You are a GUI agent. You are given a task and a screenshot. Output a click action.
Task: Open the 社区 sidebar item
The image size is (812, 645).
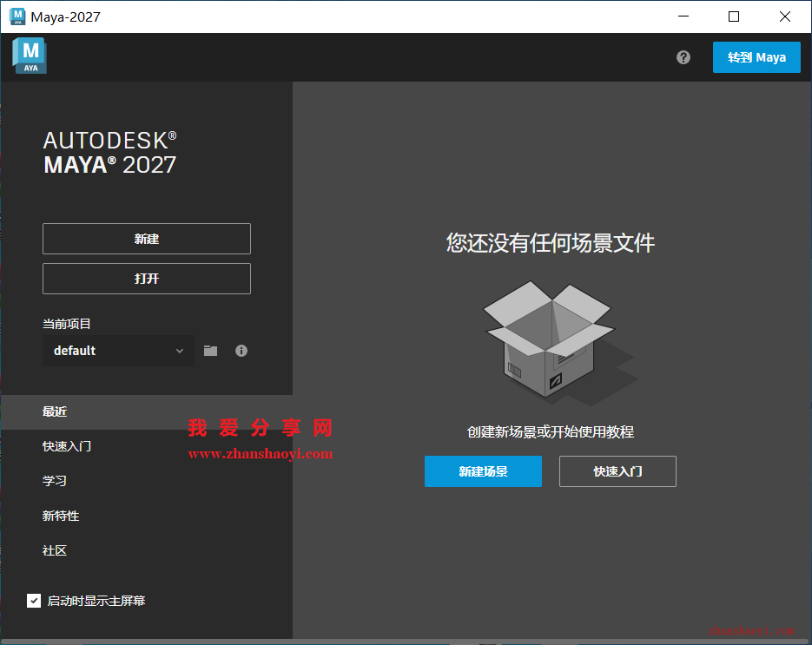pyautogui.click(x=55, y=550)
